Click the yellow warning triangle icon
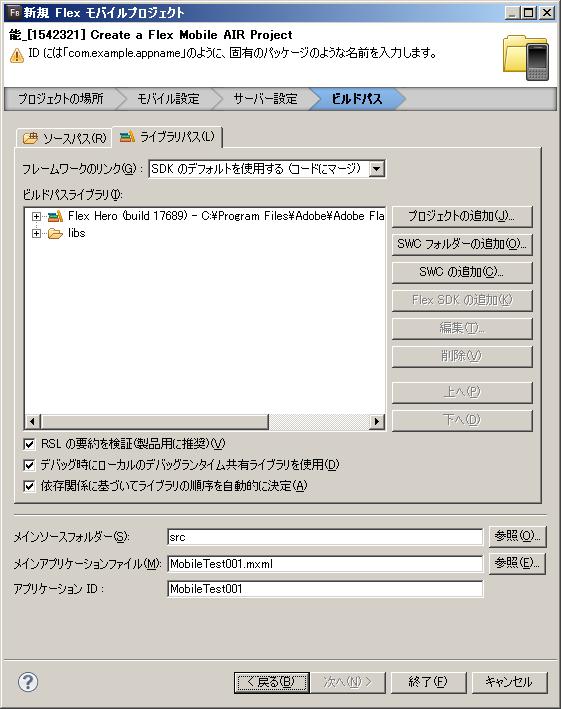561x709 pixels. [x=17, y=56]
